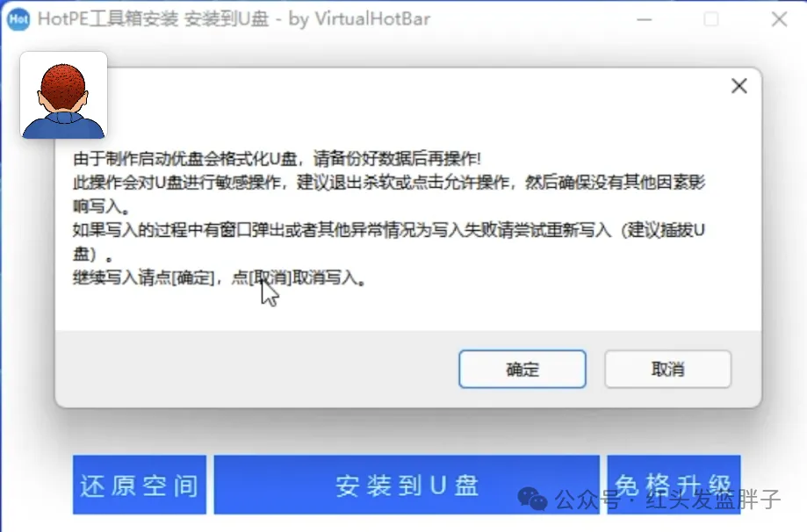Click the message line starting 此操作会对U盘
The width and height of the screenshot is (807, 532).
click(389, 194)
